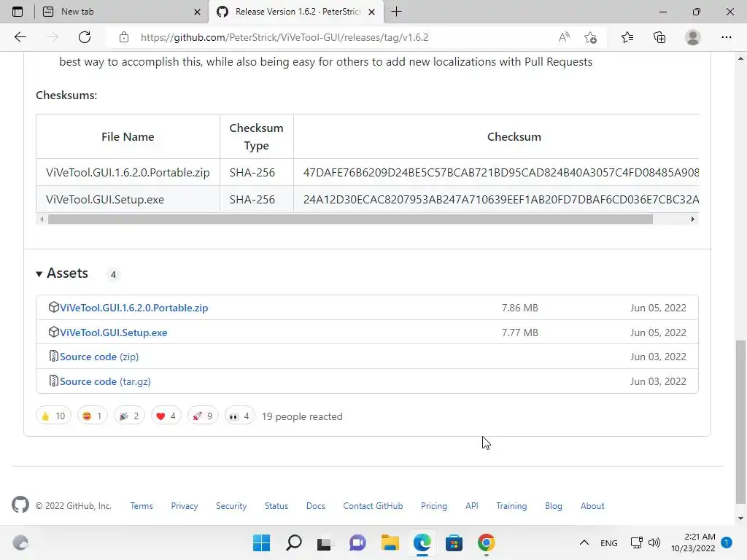Open taskbar Search icon

click(293, 542)
